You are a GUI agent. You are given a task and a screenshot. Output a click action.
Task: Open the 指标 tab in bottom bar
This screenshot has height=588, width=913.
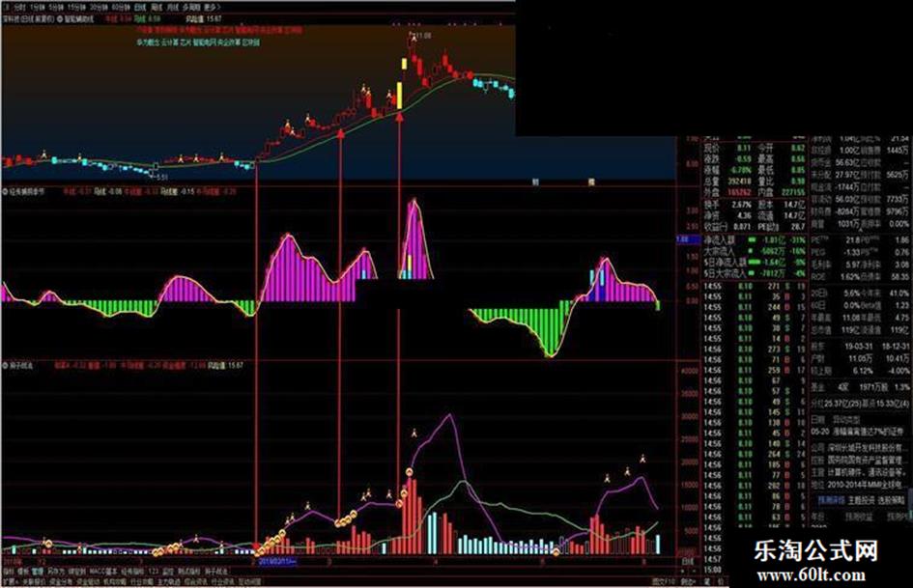coord(8,572)
